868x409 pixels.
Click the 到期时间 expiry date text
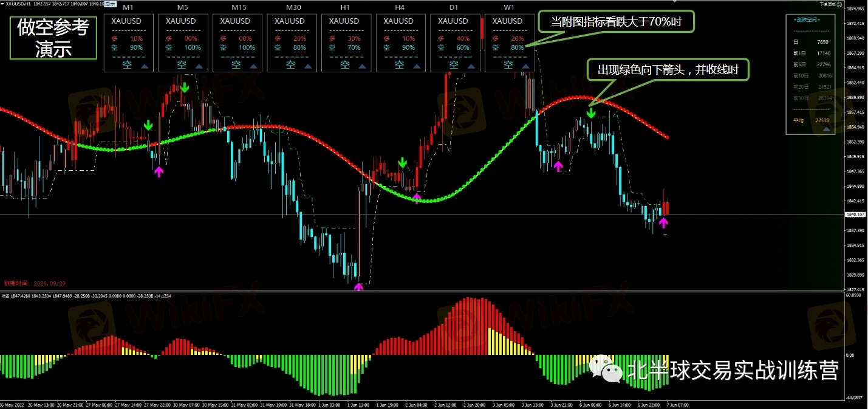tap(34, 283)
